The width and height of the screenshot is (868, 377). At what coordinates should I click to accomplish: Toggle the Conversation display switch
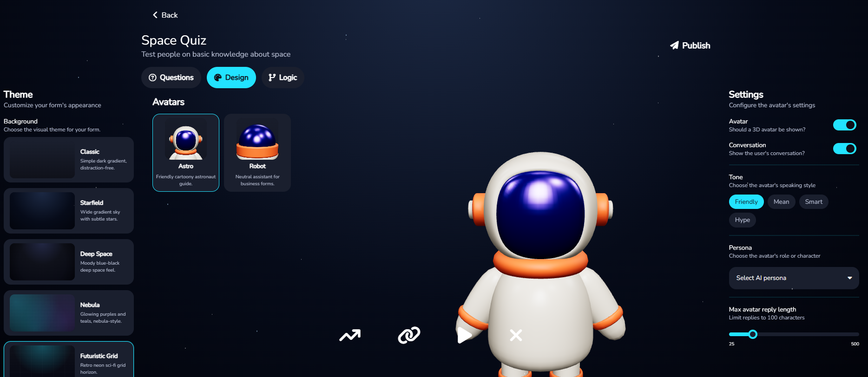844,149
